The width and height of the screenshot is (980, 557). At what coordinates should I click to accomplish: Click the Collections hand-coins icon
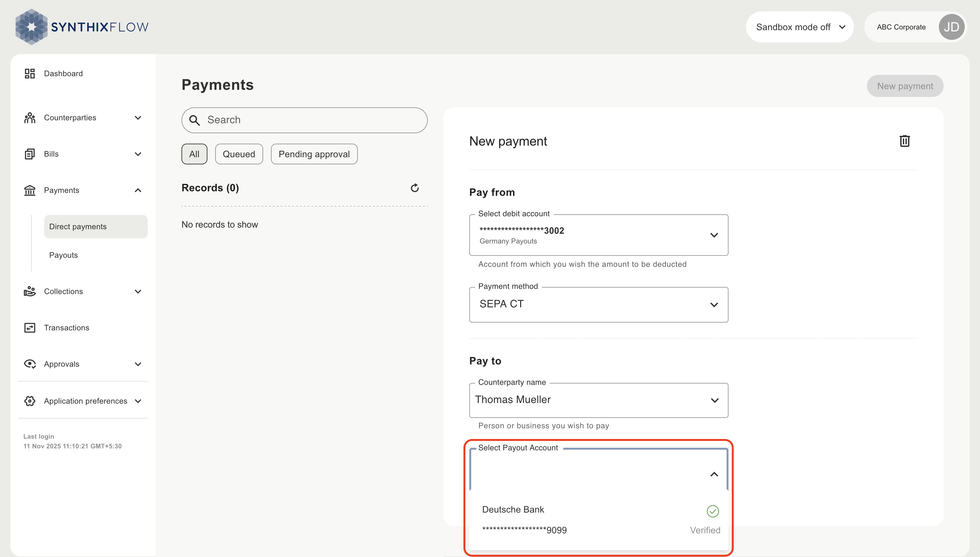tap(29, 291)
